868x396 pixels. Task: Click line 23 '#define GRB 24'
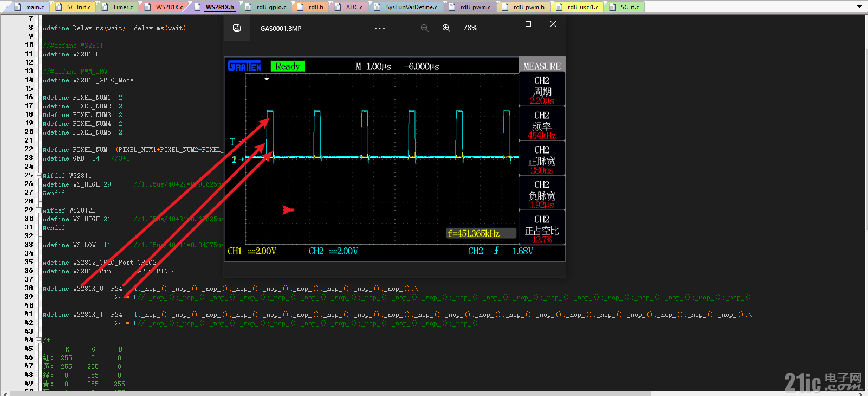[x=71, y=158]
